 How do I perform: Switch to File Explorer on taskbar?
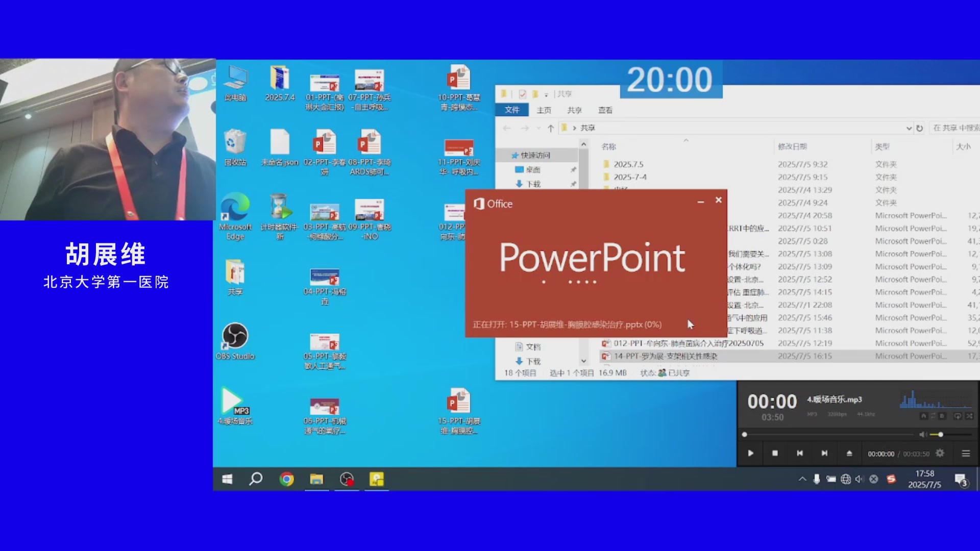316,479
